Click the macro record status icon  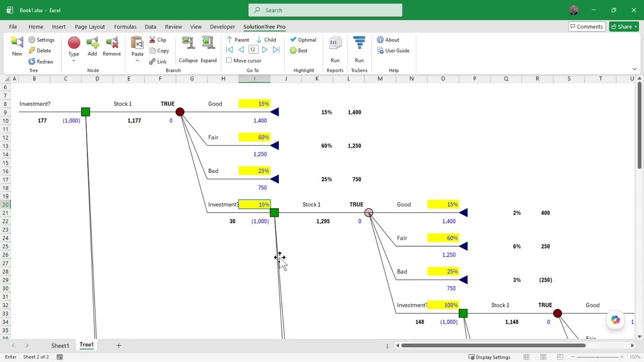click(x=59, y=357)
